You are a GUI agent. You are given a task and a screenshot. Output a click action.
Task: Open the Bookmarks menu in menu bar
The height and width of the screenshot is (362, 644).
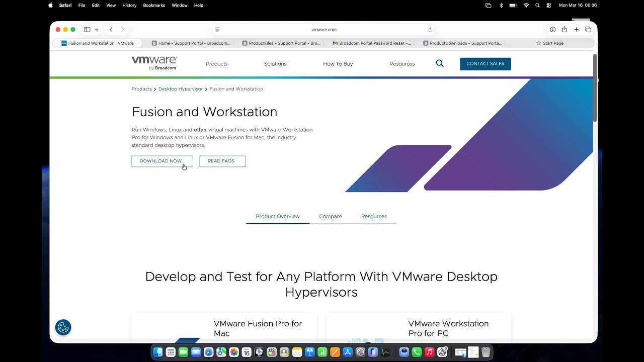pos(154,5)
